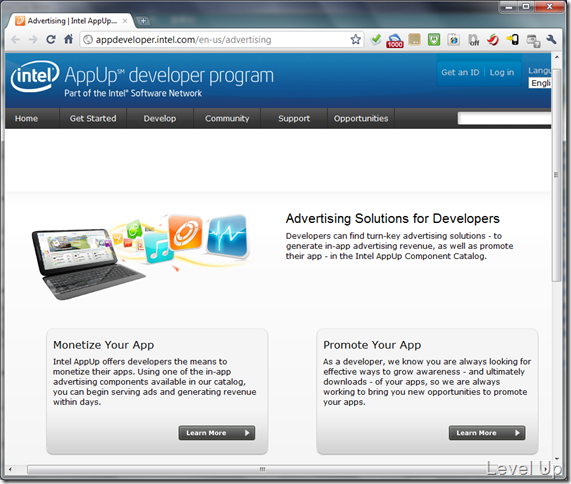Click the browser back arrow
This screenshot has width=571, height=484.
(x=16, y=39)
